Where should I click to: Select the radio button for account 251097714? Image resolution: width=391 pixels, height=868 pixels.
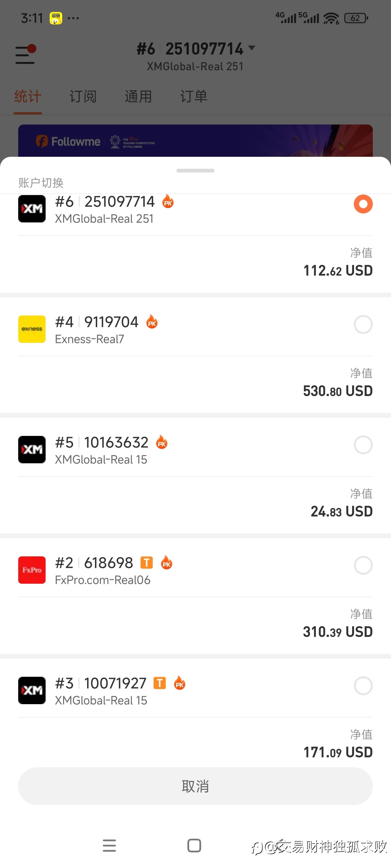coord(363,204)
